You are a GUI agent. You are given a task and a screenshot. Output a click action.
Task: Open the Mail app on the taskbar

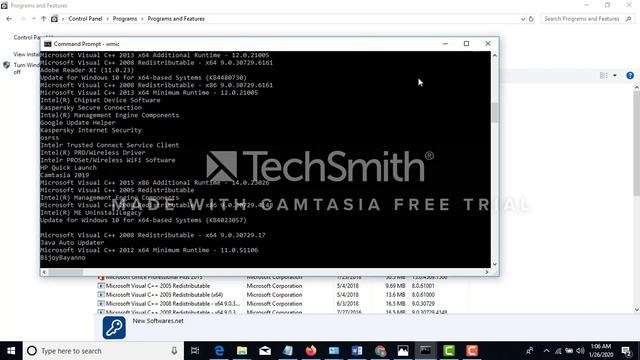pos(265,351)
